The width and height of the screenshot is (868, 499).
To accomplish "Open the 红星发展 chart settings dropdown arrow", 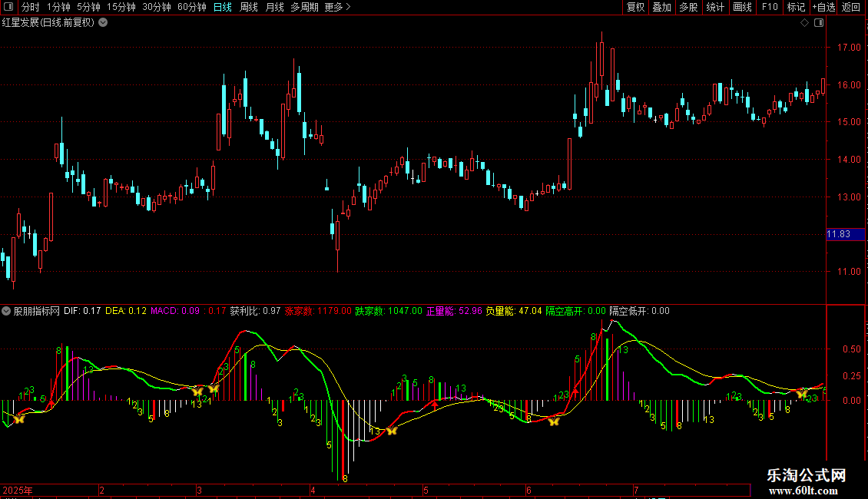I will tap(103, 22).
